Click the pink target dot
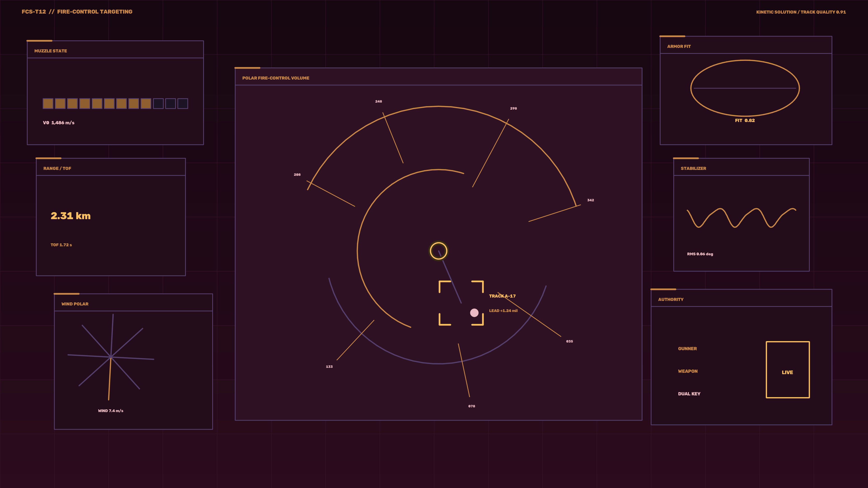 pyautogui.click(x=474, y=313)
